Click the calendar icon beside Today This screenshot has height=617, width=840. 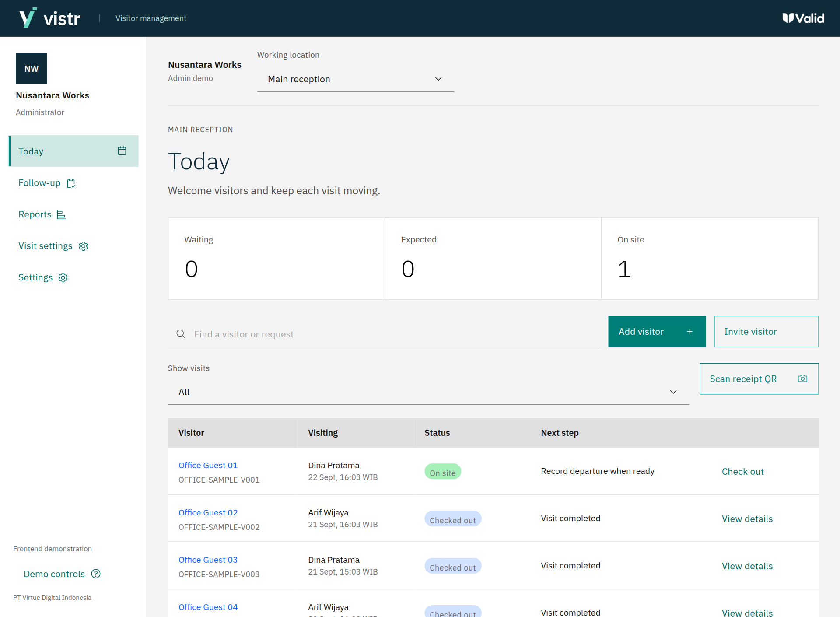coord(122,151)
